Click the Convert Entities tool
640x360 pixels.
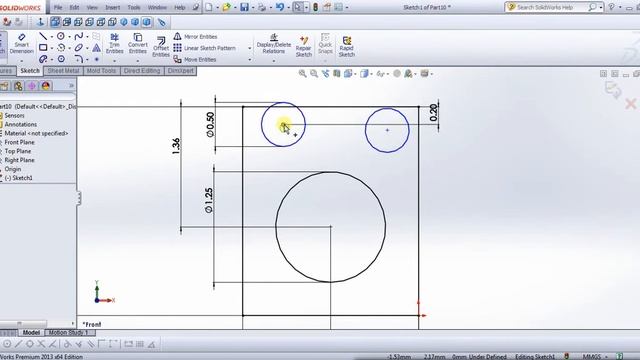(138, 44)
